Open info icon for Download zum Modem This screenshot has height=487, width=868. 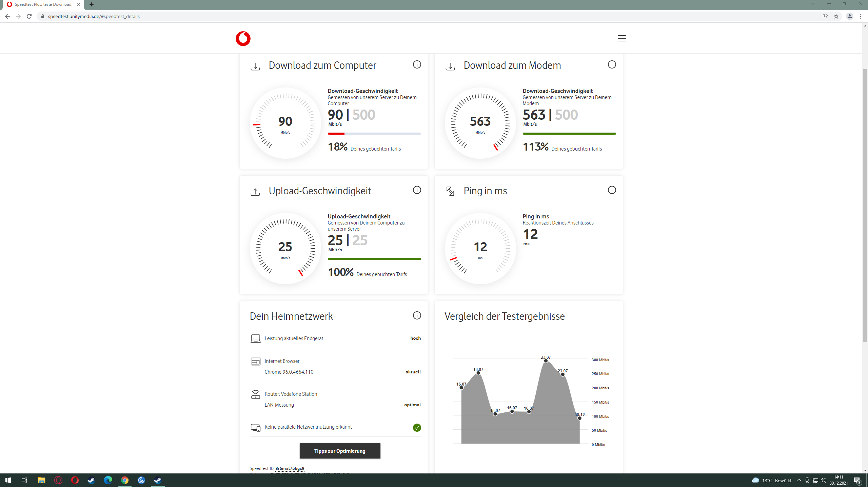[x=612, y=64]
